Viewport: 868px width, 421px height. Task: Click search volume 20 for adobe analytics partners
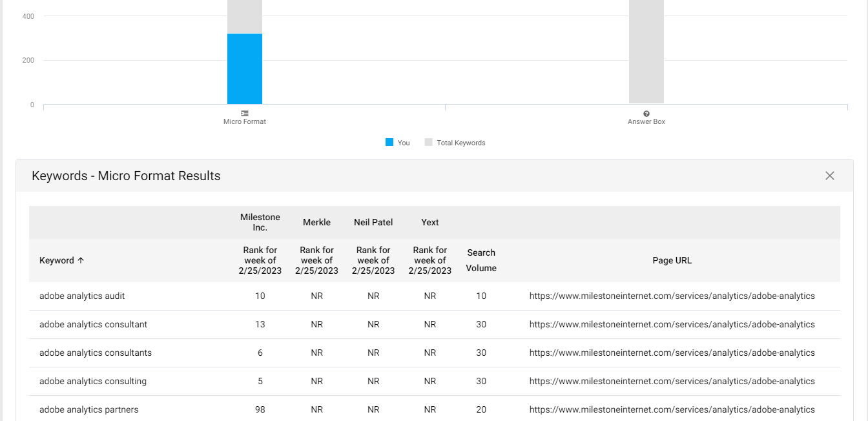tap(481, 409)
